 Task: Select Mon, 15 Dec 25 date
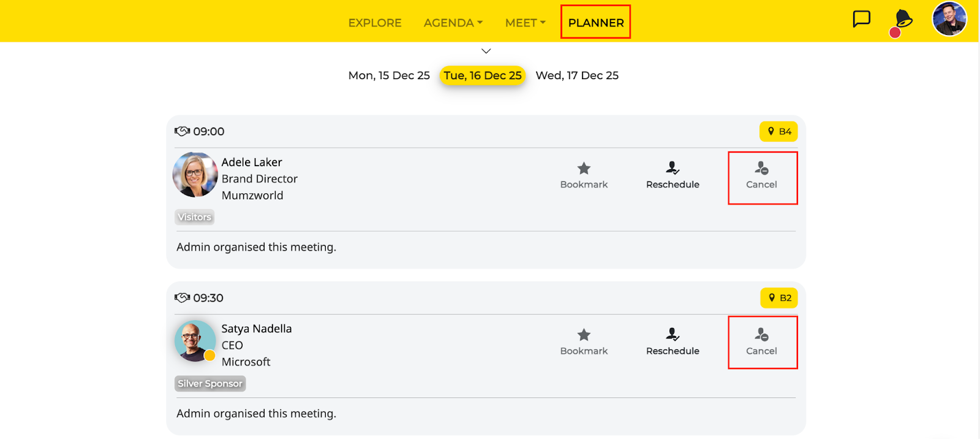coord(389,75)
